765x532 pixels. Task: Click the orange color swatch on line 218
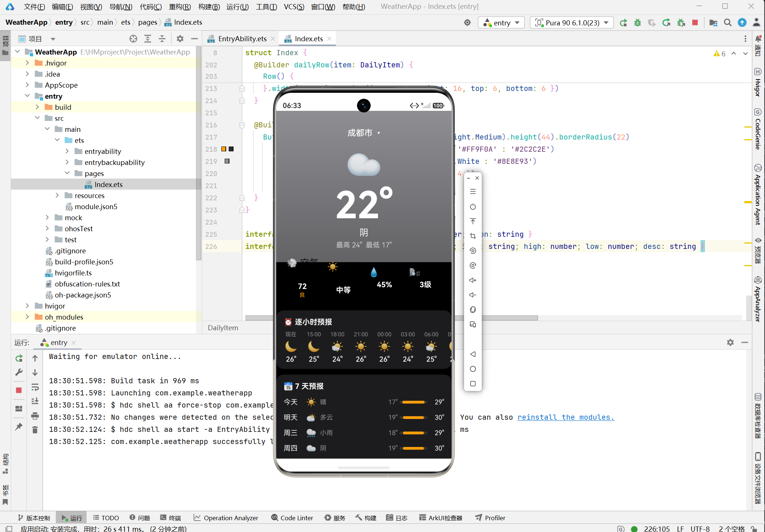(x=224, y=149)
